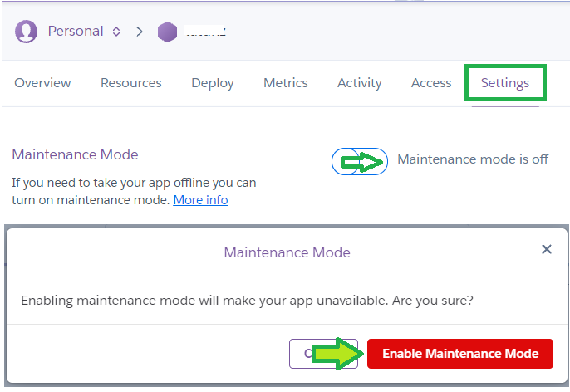Image resolution: width=570 pixels, height=392 pixels.
Task: Select the Settings tab
Action: click(x=505, y=83)
